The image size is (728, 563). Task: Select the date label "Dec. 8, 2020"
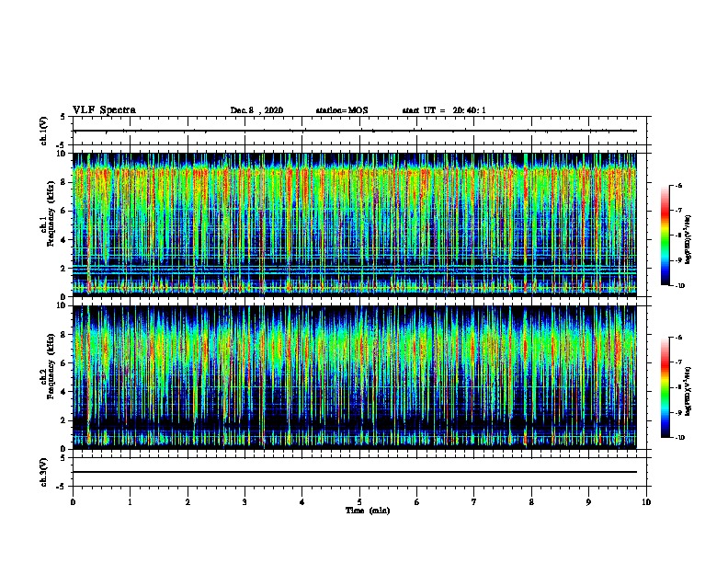pyautogui.click(x=256, y=110)
